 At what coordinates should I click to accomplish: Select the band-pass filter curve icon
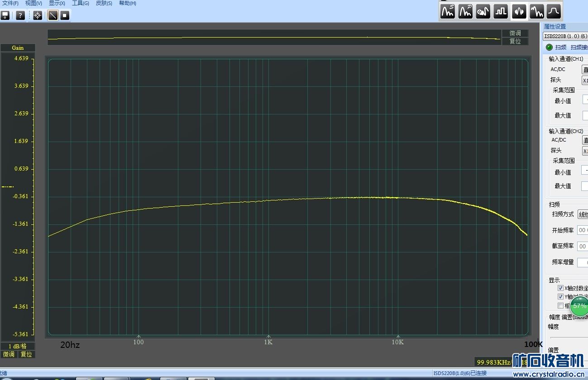(x=554, y=11)
